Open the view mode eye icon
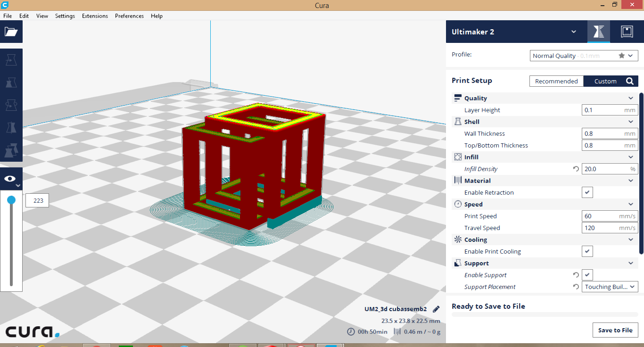The width and height of the screenshot is (644, 347). 11,179
